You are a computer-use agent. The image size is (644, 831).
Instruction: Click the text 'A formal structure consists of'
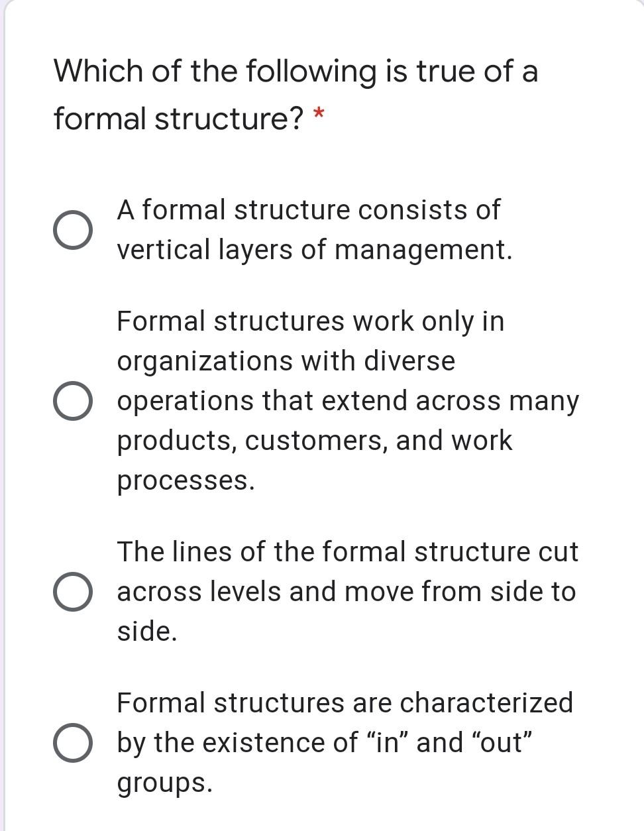(x=308, y=209)
